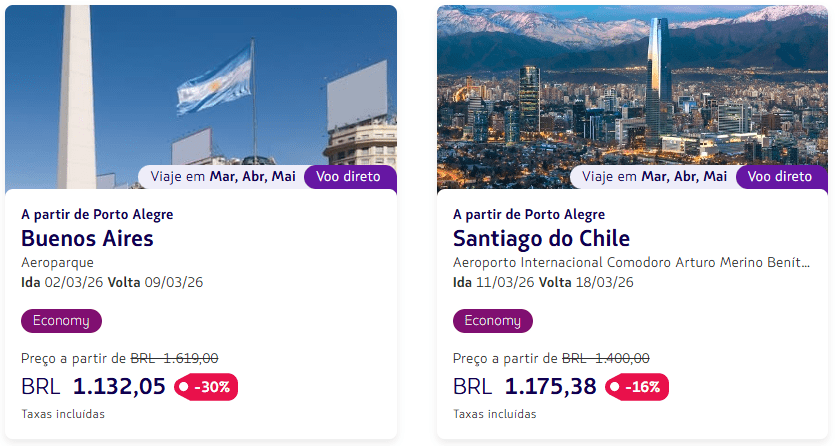
Task: Click Voo direto label on Buenos Aires card
Action: [349, 177]
